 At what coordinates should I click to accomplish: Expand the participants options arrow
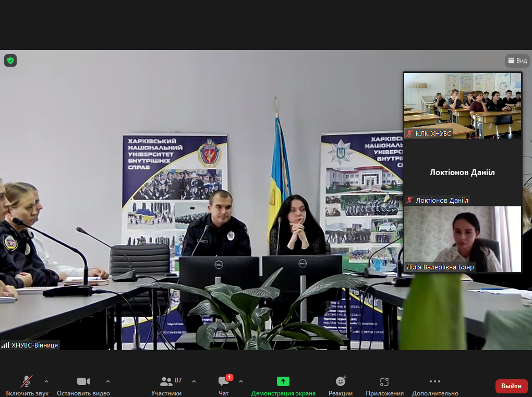(194, 381)
